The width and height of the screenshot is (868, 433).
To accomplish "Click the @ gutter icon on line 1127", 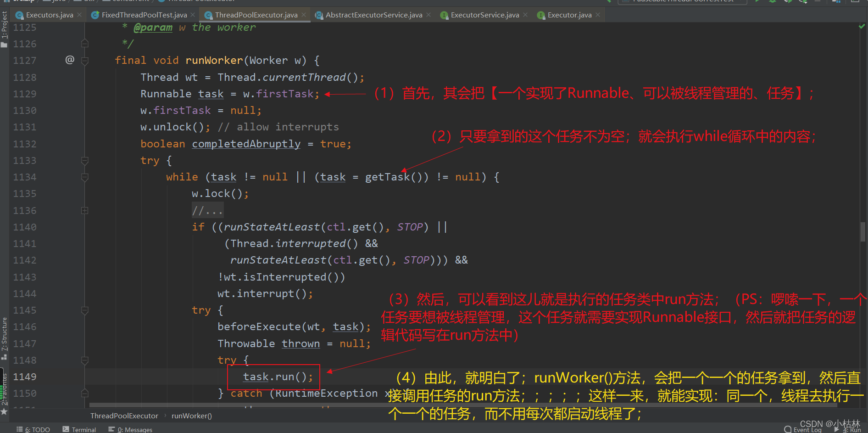I will point(70,60).
